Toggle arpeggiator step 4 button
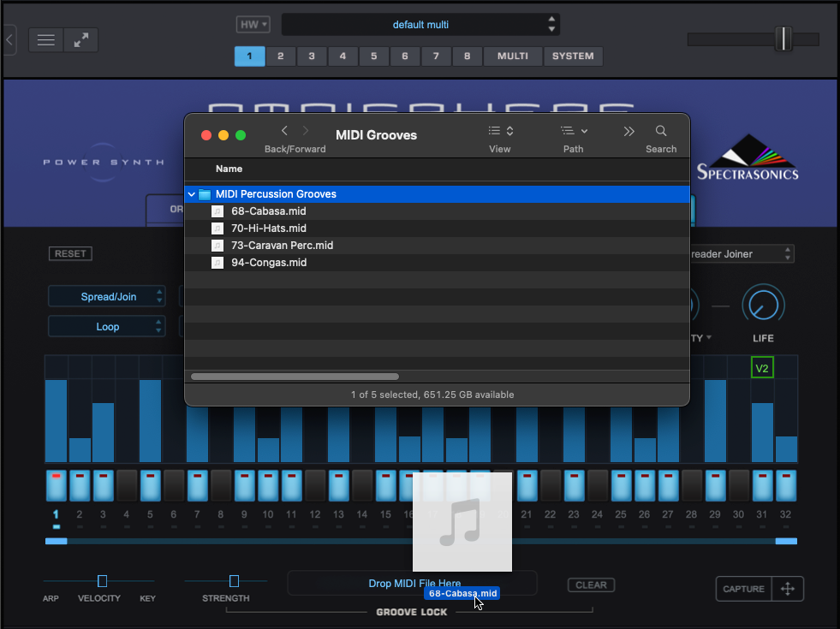The image size is (840, 629). pos(127,485)
